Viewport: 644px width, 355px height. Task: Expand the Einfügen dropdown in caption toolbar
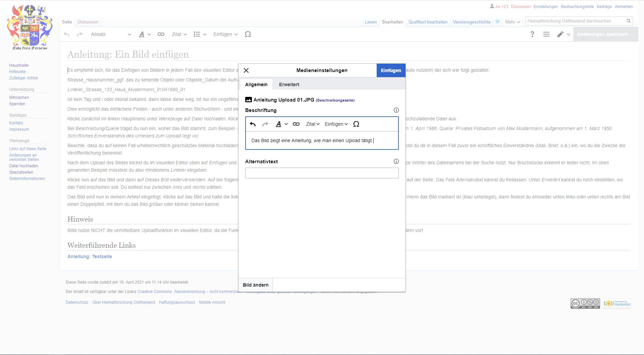pos(336,124)
